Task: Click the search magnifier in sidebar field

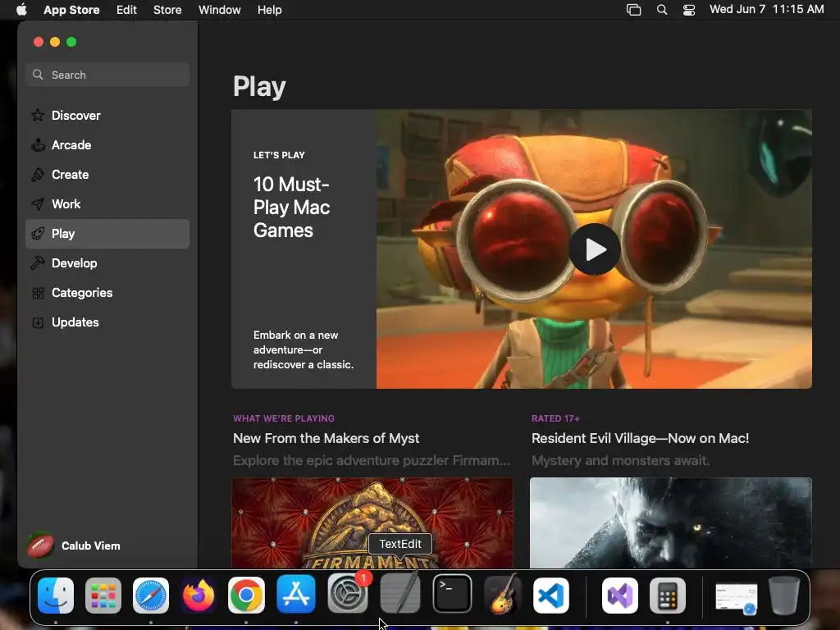Action: (x=38, y=75)
